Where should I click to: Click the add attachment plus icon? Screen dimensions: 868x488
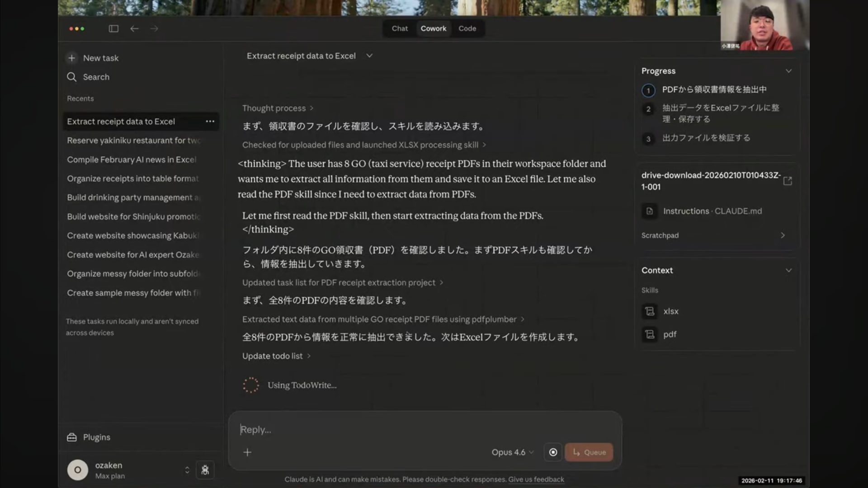point(247,452)
